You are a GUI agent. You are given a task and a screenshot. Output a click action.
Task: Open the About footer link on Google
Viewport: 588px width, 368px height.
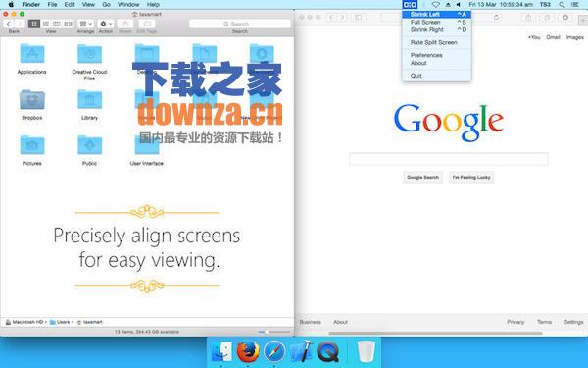click(340, 322)
